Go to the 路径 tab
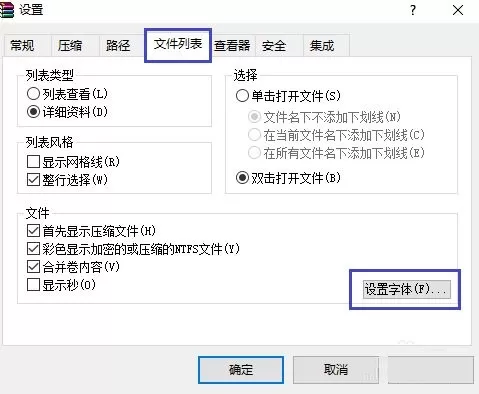The image size is (479, 394). coord(118,45)
